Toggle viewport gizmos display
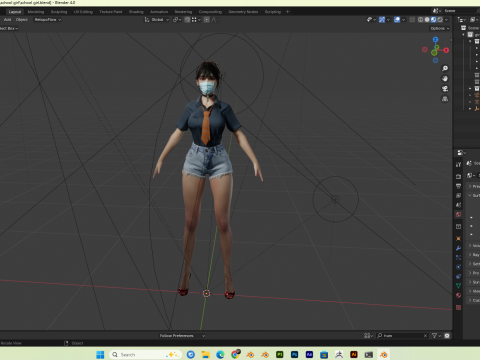This screenshot has width=480, height=360. pos(382,20)
